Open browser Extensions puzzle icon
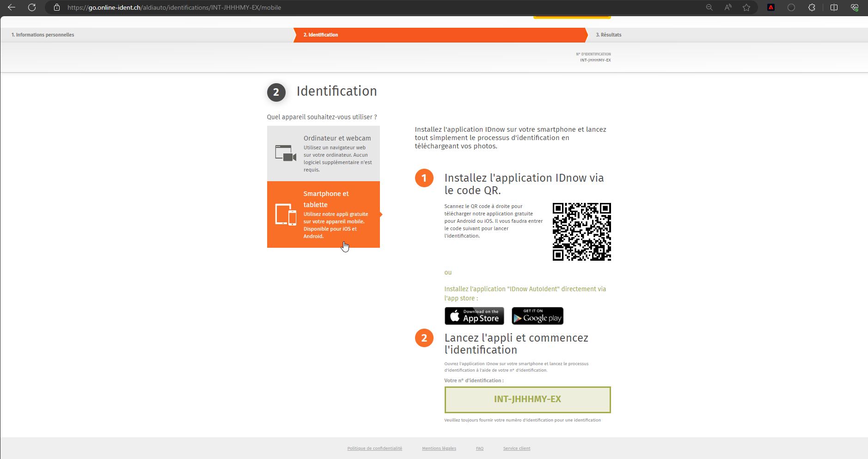Image resolution: width=868 pixels, height=459 pixels. (812, 7)
